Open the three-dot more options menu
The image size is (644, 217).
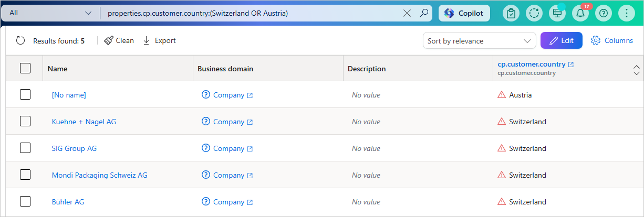pyautogui.click(x=626, y=13)
